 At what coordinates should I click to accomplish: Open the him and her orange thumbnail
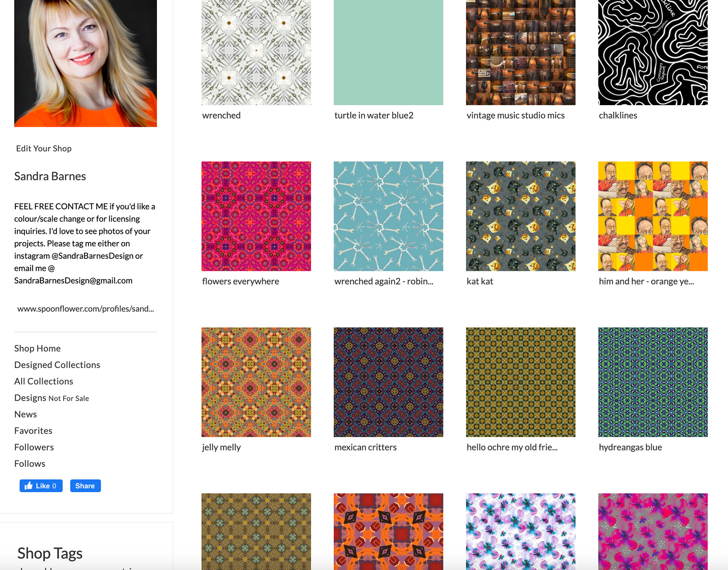(653, 216)
